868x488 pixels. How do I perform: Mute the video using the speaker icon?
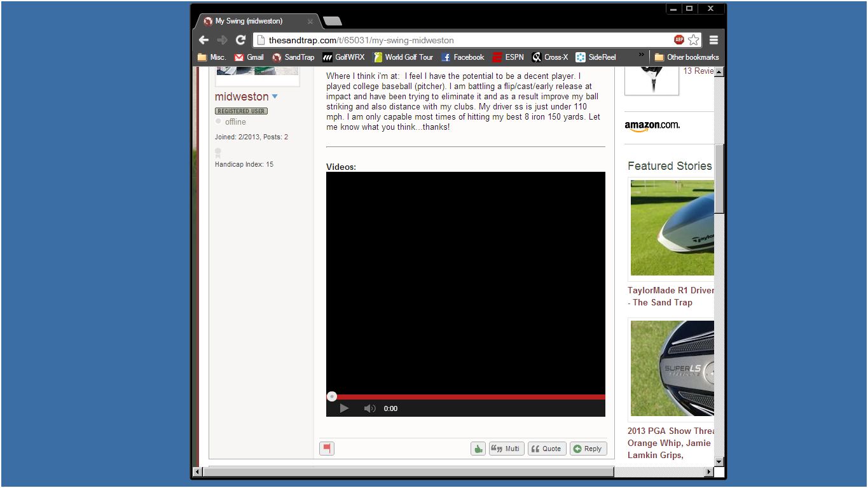[369, 408]
